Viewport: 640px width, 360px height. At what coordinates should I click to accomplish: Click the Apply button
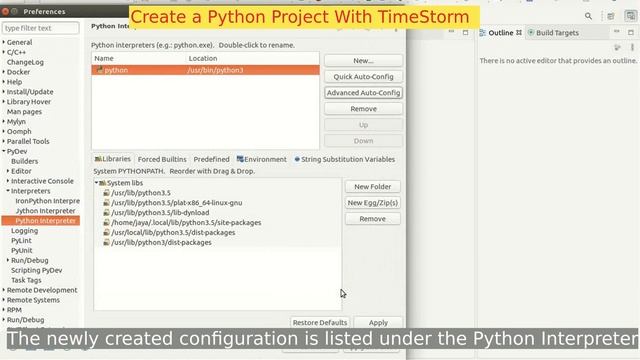(378, 322)
